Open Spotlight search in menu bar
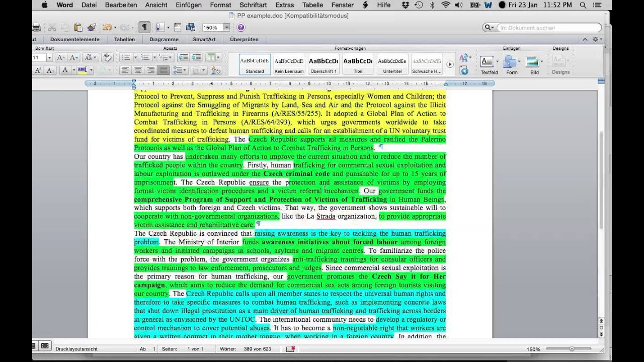 [x=583, y=5]
